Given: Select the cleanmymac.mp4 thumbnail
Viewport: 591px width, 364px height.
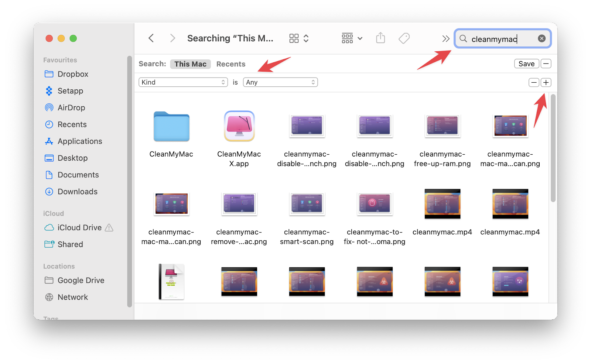Looking at the screenshot, I should (x=442, y=204).
